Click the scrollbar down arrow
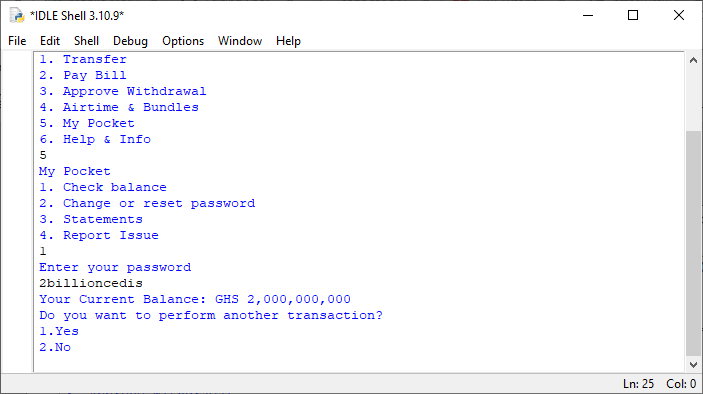This screenshot has height=394, width=703. [693, 364]
